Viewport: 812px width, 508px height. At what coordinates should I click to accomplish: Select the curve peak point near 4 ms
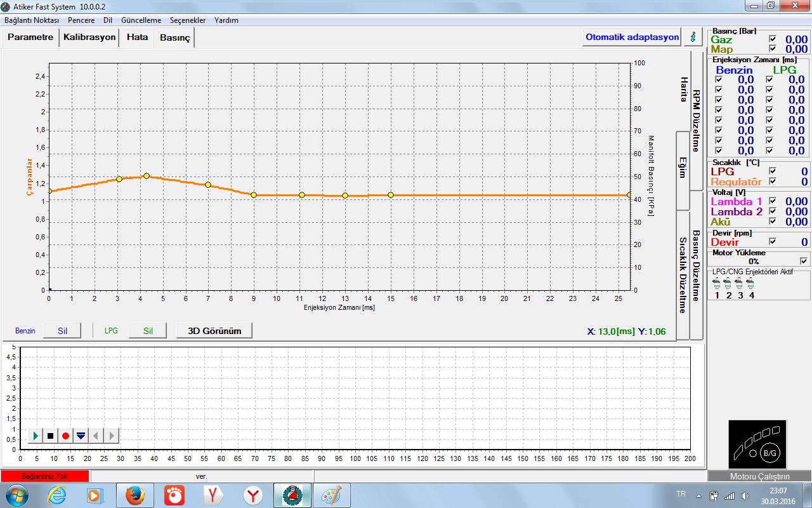click(147, 176)
